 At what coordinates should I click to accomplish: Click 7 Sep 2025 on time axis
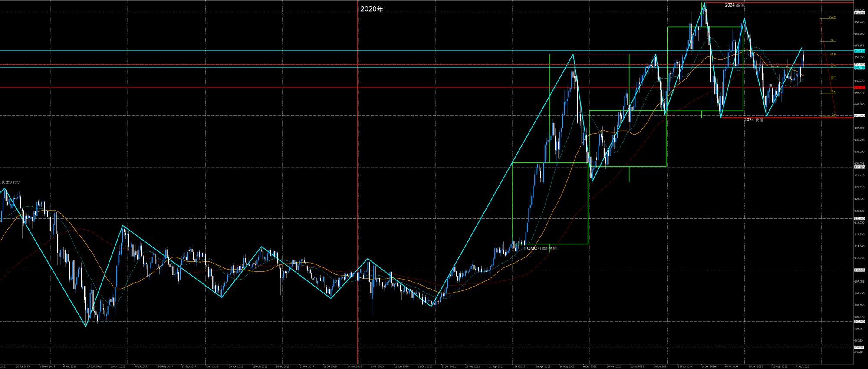[x=802, y=366]
